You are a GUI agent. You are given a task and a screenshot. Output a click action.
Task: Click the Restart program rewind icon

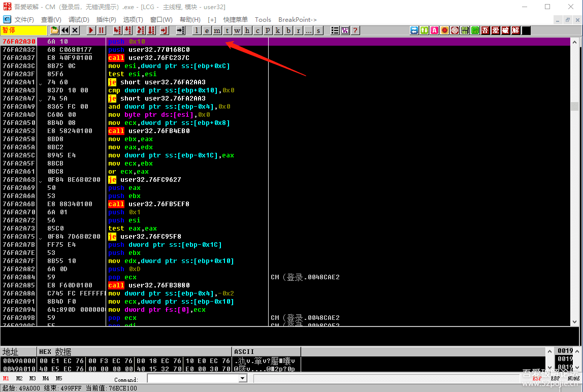[x=65, y=30]
